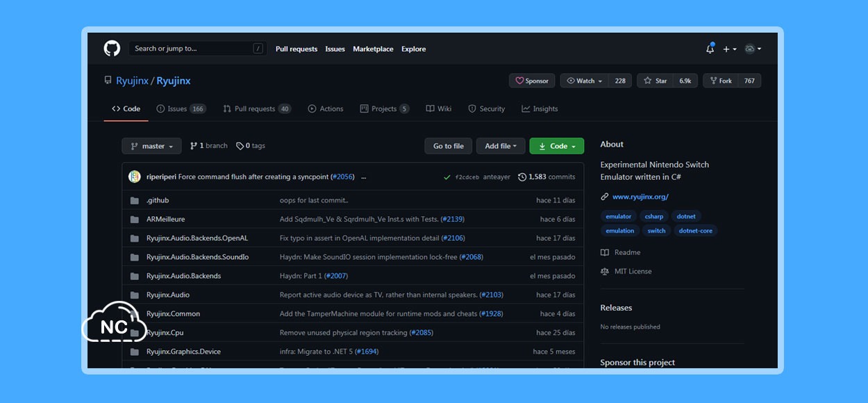
Task: Click the riperiperi avatar in the commit bar
Action: (135, 176)
